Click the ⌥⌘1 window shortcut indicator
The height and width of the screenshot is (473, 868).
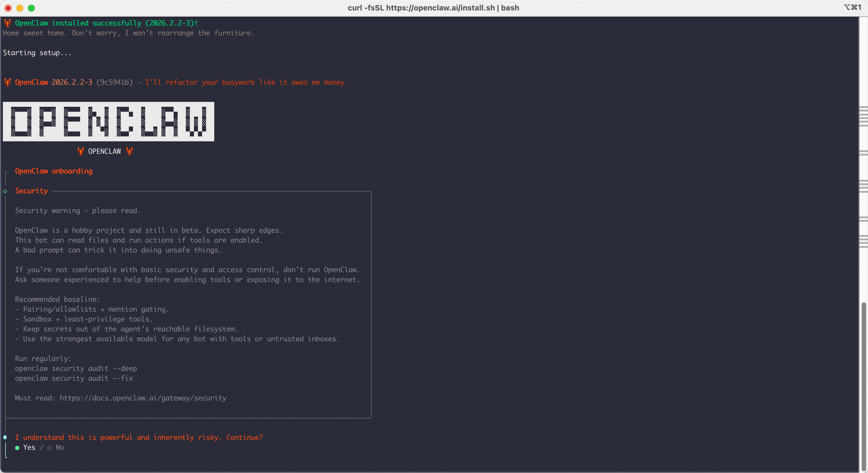click(x=852, y=8)
